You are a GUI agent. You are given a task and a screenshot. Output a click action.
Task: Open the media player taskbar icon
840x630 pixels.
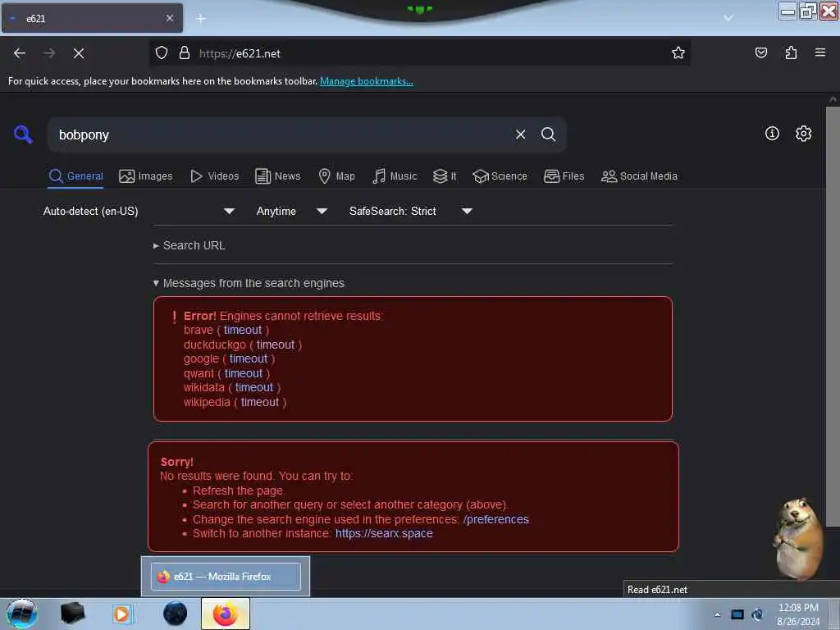121,614
